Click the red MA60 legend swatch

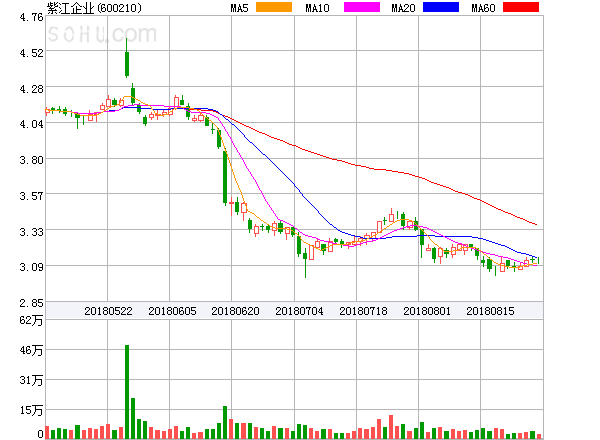pos(521,7)
